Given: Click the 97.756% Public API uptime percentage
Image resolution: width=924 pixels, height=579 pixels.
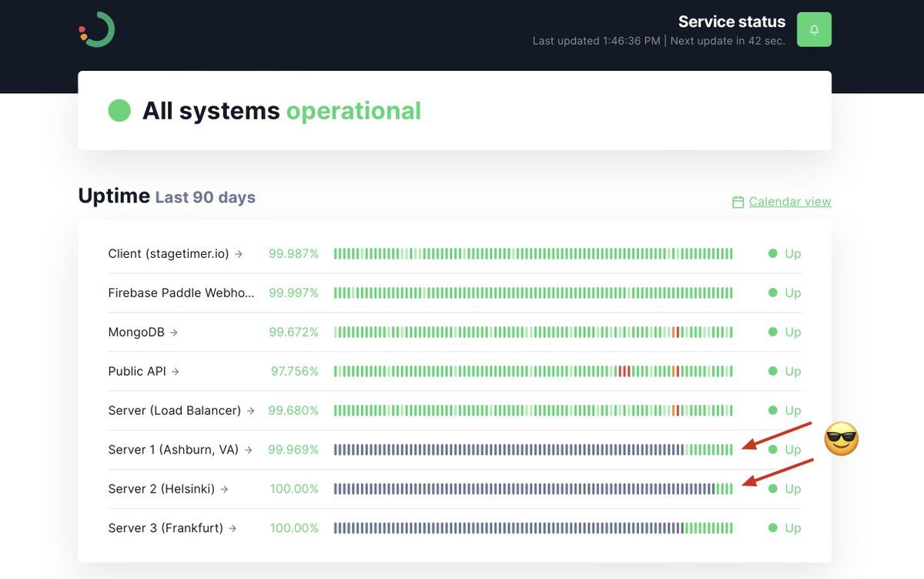Looking at the screenshot, I should pyautogui.click(x=294, y=372).
